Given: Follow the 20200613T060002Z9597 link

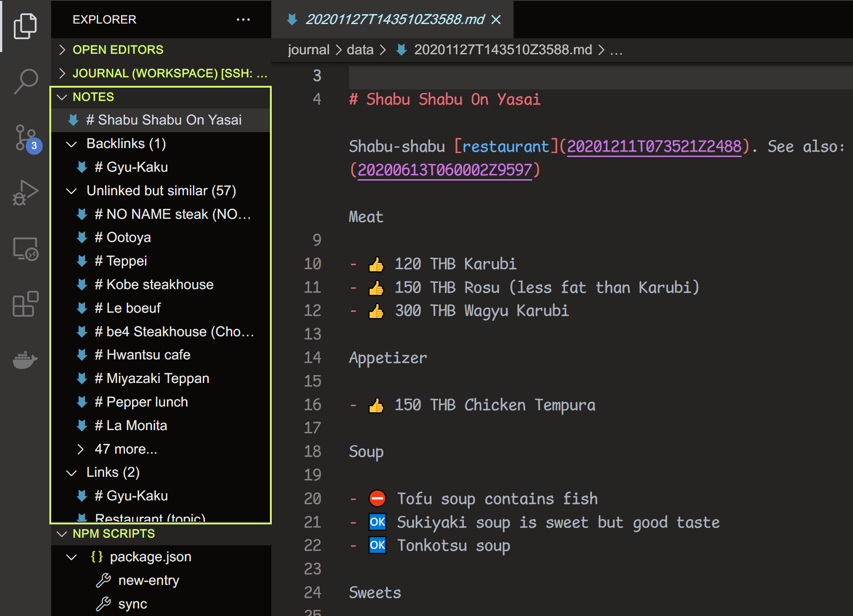Looking at the screenshot, I should coord(445,170).
